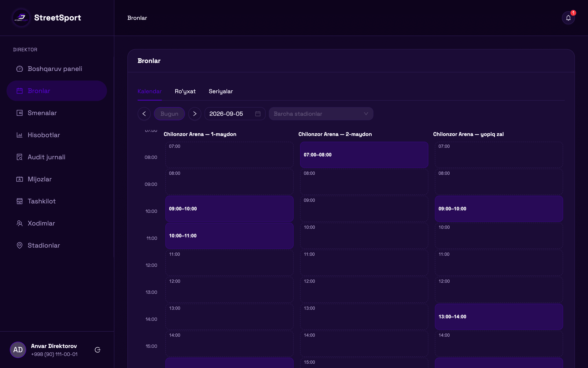Click the date field showing 2026-09-05
The height and width of the screenshot is (368, 588).
(x=235, y=114)
